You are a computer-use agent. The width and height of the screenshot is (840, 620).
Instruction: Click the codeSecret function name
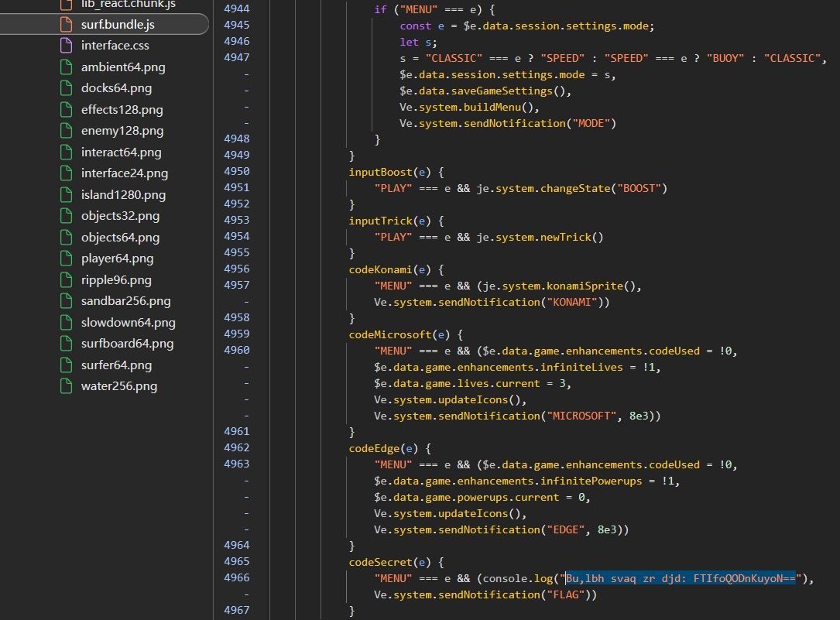pos(379,562)
